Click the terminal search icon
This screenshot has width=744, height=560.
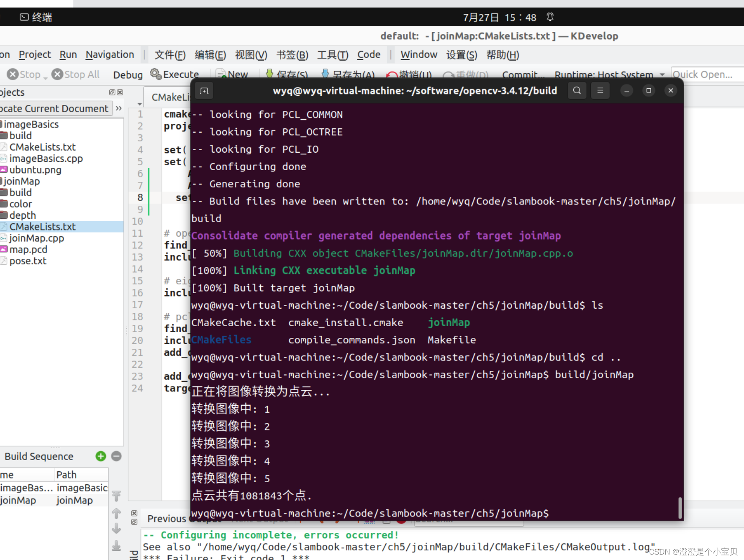(577, 90)
